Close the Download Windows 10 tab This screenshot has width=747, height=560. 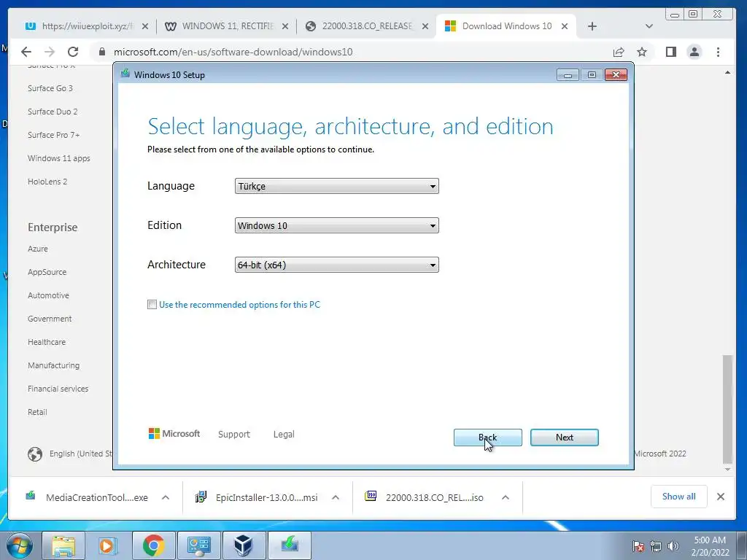click(565, 26)
